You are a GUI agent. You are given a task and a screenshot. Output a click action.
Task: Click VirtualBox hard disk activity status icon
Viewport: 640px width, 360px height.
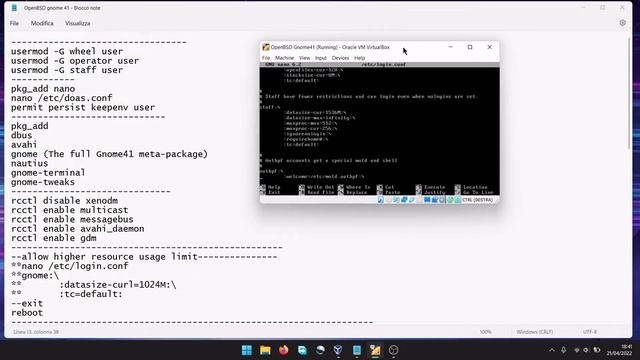click(381, 200)
